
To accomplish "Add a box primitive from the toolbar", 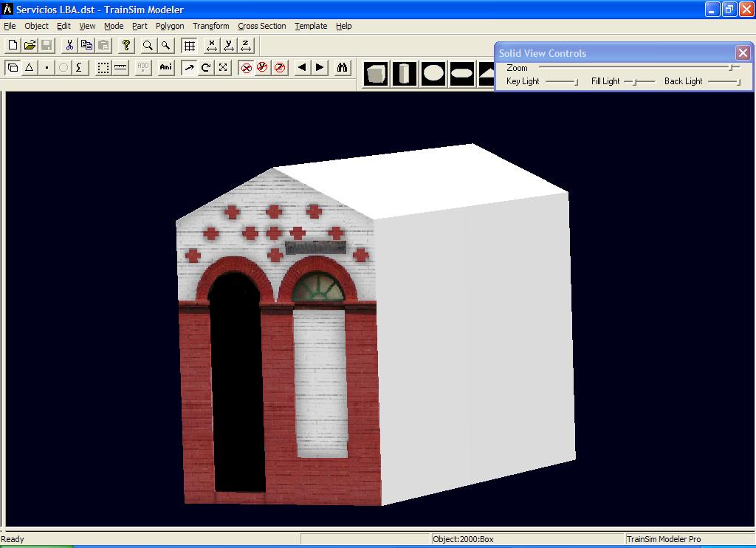I will 377,74.
